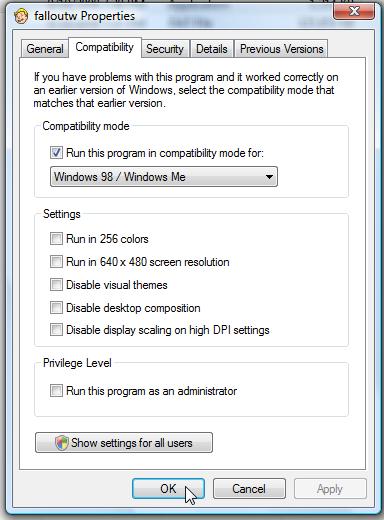Image resolution: width=384 pixels, height=520 pixels.
Task: Enable Run in 256 colors
Action: click(56, 239)
